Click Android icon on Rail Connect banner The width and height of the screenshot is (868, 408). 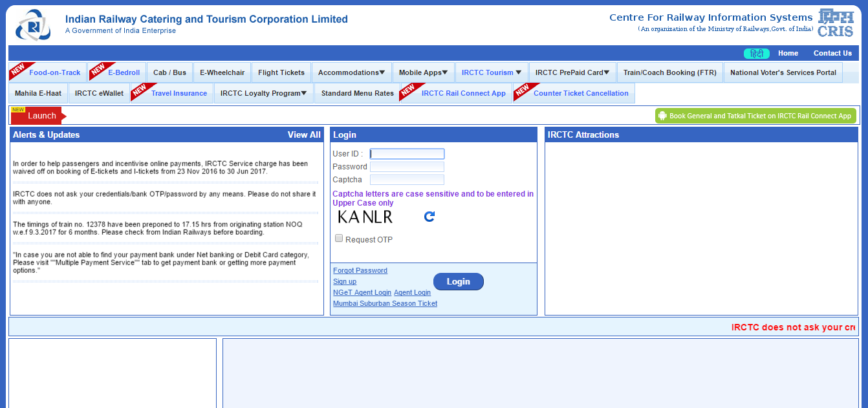click(x=662, y=116)
